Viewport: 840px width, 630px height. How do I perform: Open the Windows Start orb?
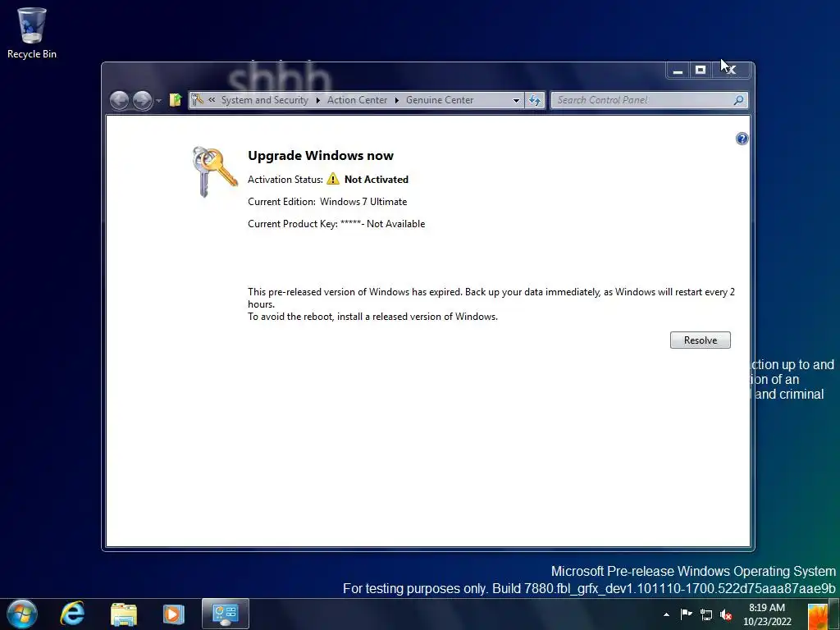[22, 614]
